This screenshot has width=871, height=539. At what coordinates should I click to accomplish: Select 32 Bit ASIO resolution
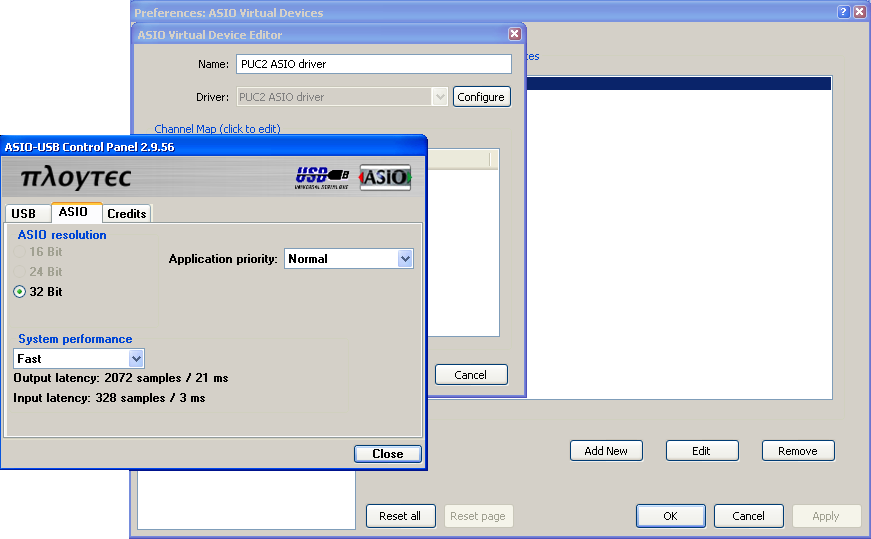19,292
